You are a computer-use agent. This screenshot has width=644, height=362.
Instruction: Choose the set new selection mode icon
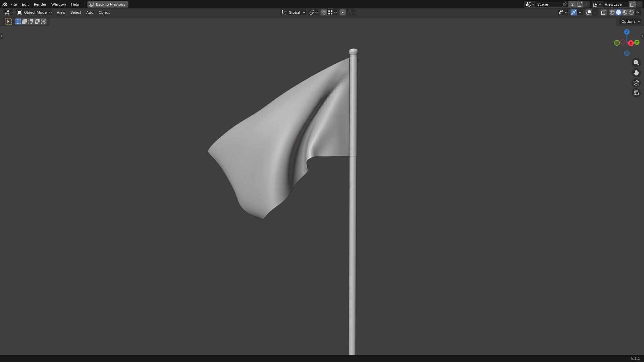pos(18,21)
